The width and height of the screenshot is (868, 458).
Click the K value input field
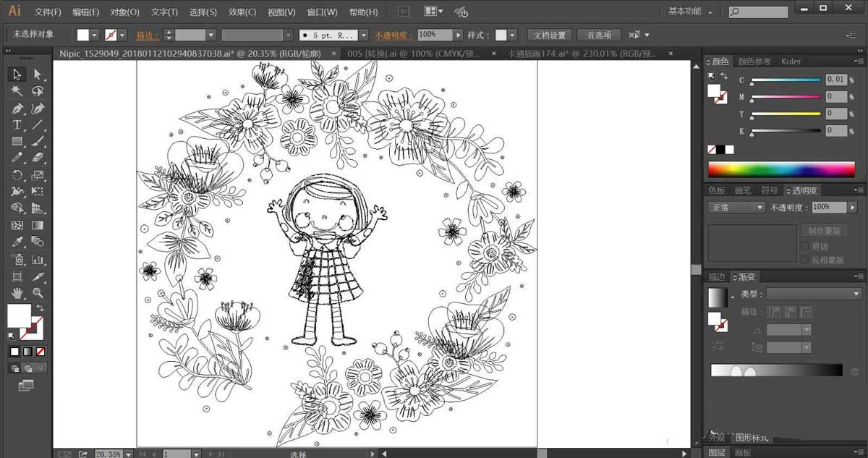(x=835, y=130)
